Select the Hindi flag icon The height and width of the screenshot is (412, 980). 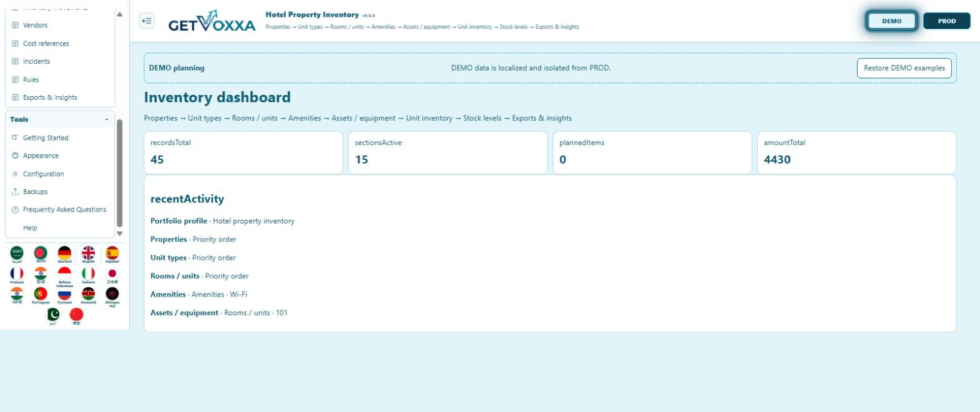pyautogui.click(x=41, y=275)
